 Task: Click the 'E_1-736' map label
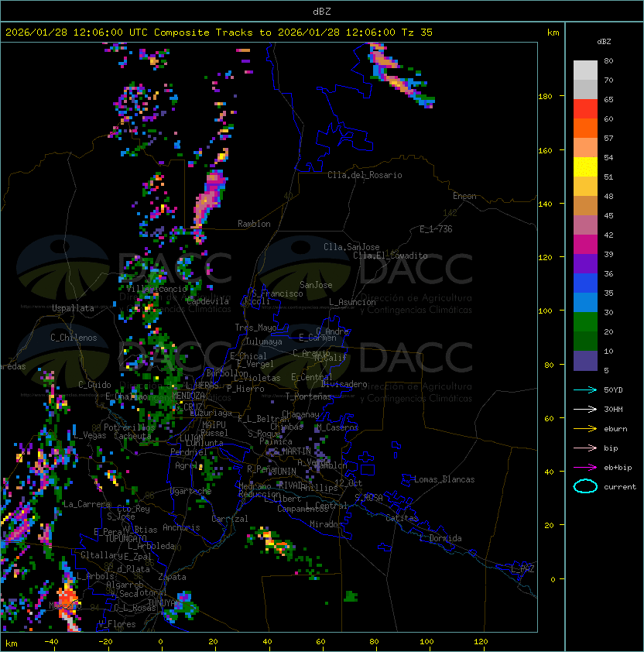tap(436, 229)
